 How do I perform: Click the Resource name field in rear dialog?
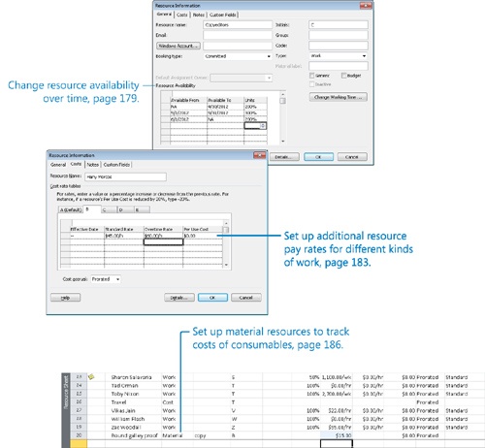tap(238, 25)
